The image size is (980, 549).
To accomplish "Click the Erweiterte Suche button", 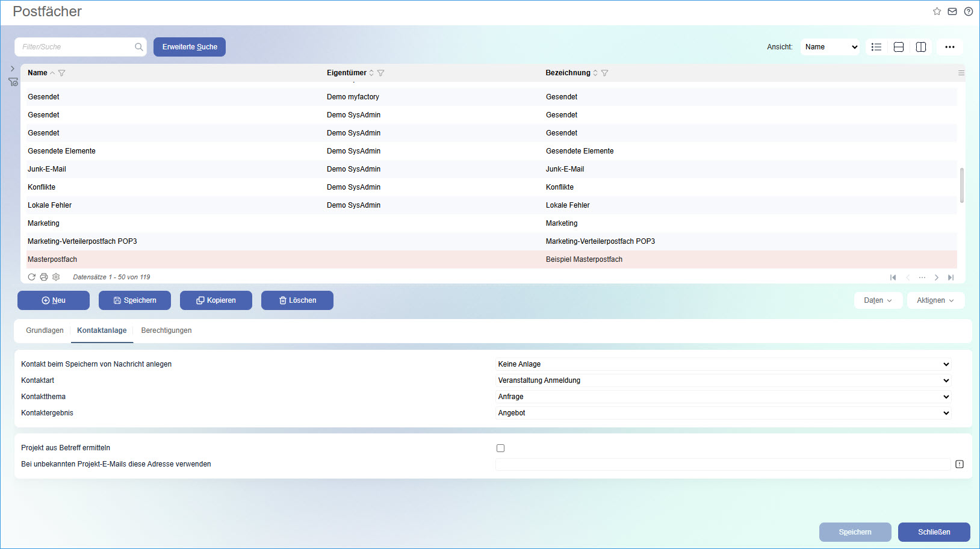I will click(x=190, y=47).
